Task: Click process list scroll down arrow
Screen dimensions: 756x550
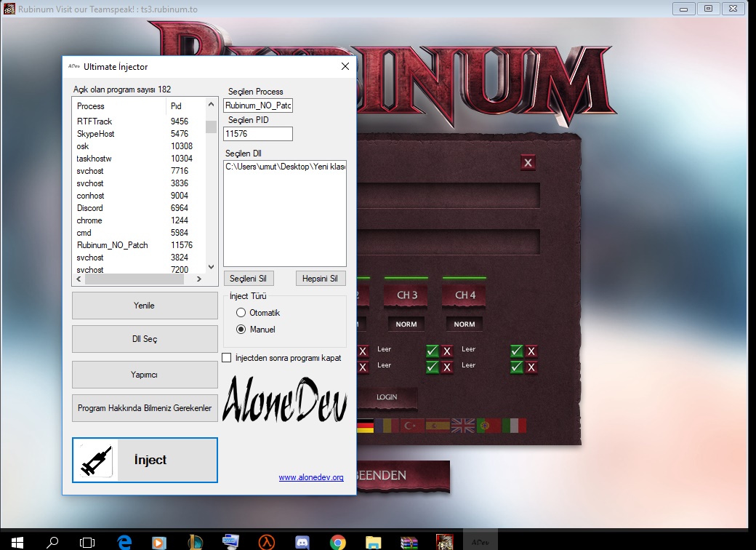Action: [211, 267]
